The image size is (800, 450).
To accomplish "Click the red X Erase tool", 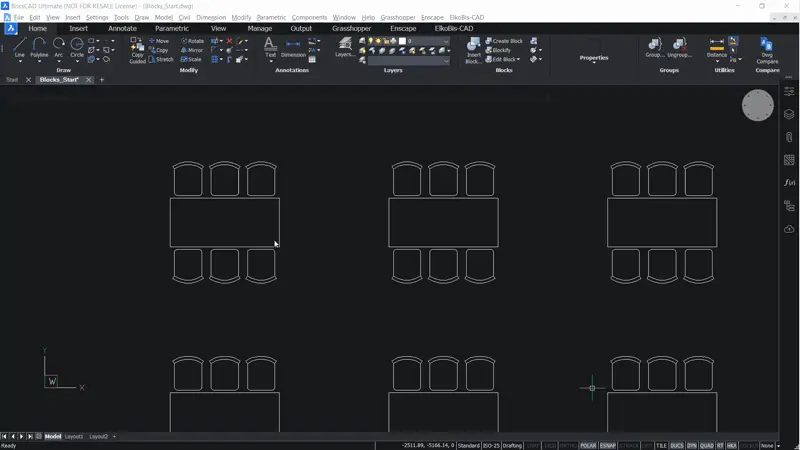I will coord(229,41).
